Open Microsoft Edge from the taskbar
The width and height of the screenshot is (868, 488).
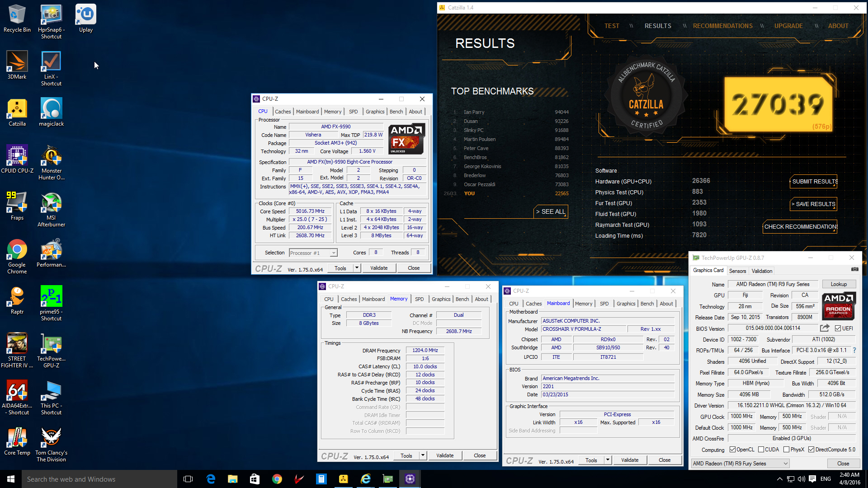211,479
